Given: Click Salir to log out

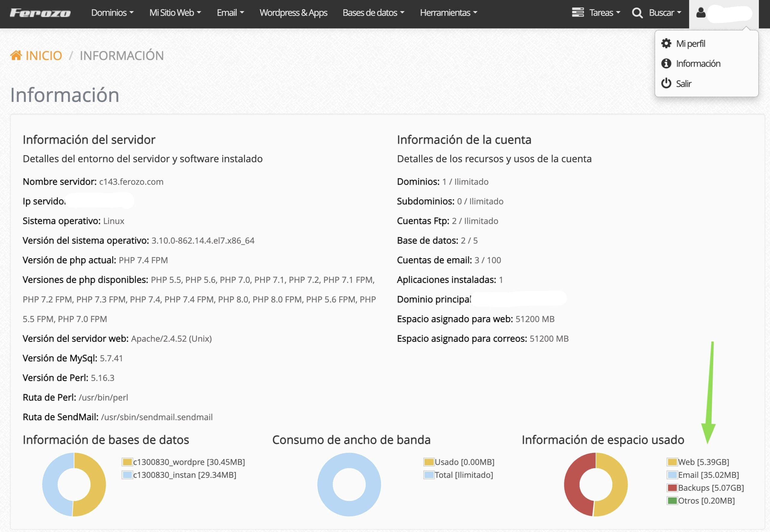Looking at the screenshot, I should [684, 84].
